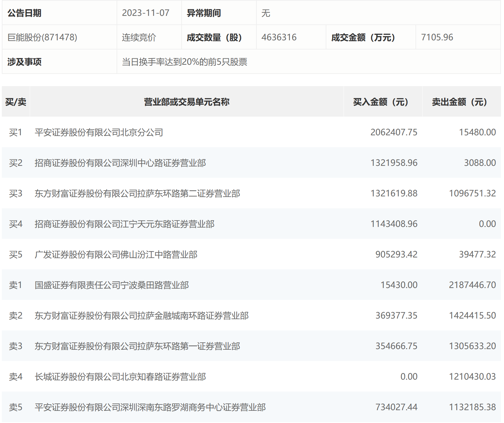The height and width of the screenshot is (423, 504).
Task: Click the stock name 巨能股份(871478)
Action: 42,37
